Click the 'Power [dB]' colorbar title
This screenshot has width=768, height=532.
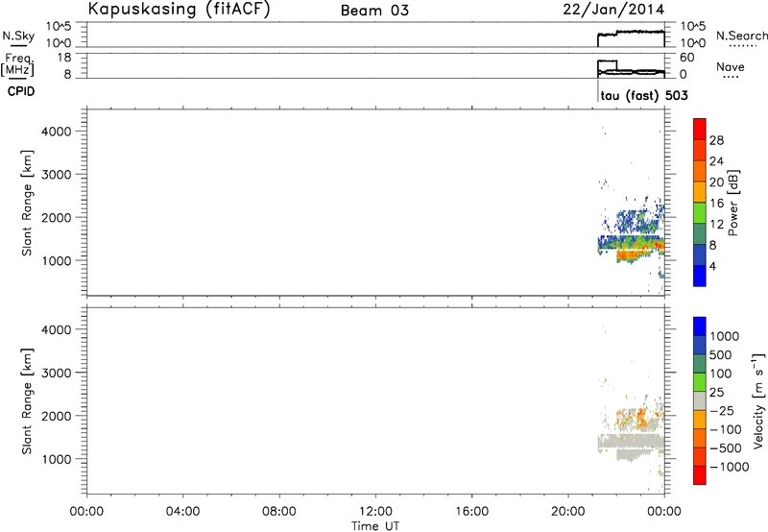coord(732,203)
